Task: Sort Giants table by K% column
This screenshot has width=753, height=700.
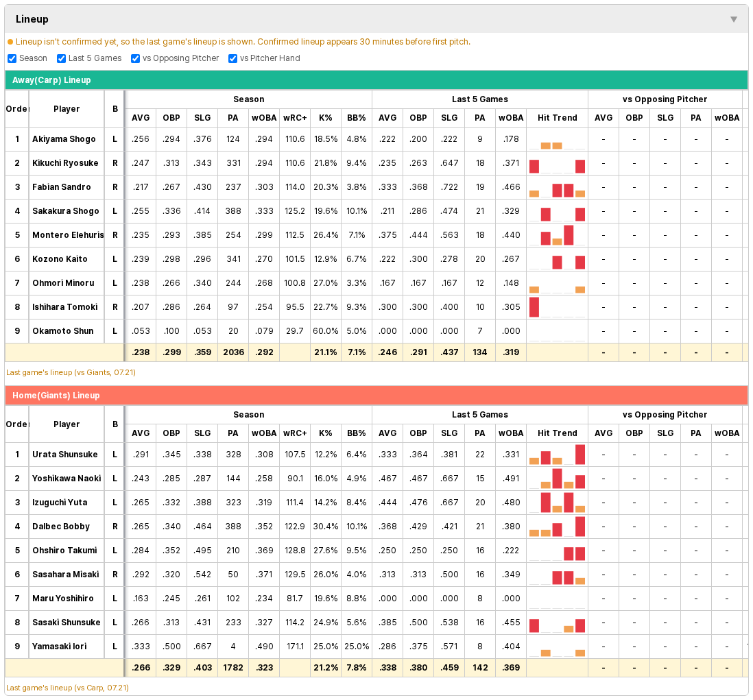Action: coord(326,433)
